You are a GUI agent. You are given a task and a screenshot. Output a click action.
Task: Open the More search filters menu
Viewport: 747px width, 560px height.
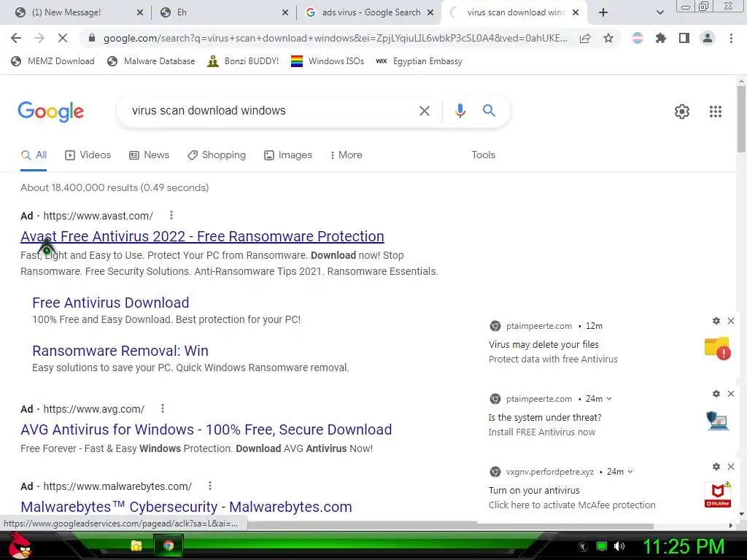tap(346, 155)
